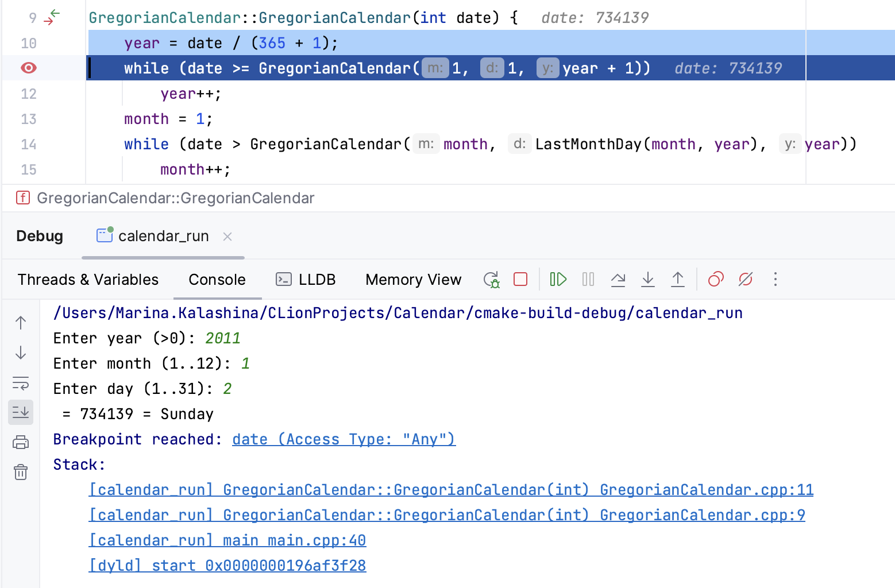Image resolution: width=895 pixels, height=588 pixels.
Task: Clear all console output
Action: (x=21, y=472)
